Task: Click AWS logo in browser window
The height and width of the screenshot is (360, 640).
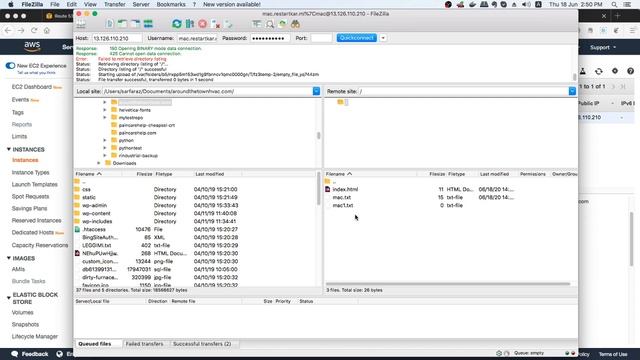Action: tap(32, 47)
